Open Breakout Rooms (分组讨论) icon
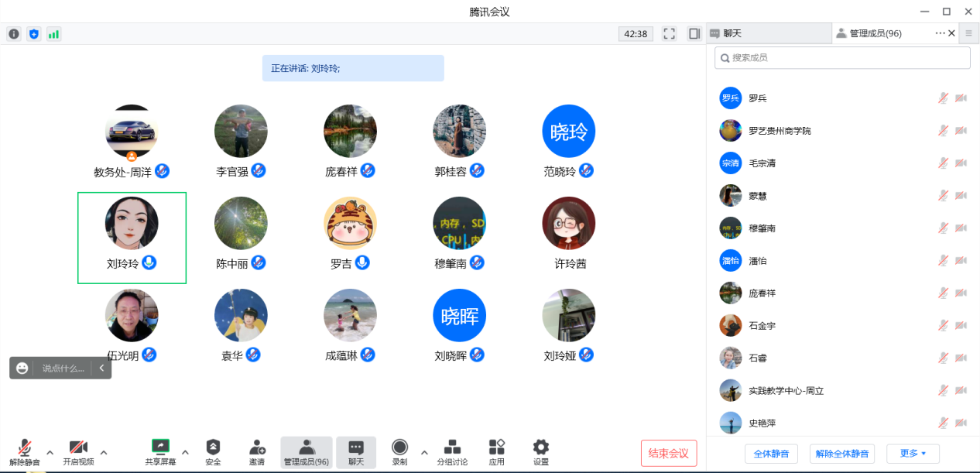 pos(452,447)
